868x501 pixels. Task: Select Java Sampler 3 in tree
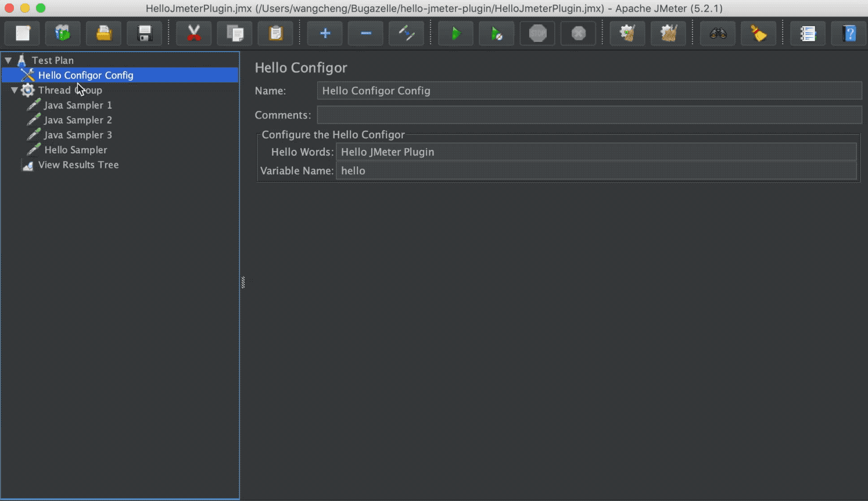pos(78,135)
